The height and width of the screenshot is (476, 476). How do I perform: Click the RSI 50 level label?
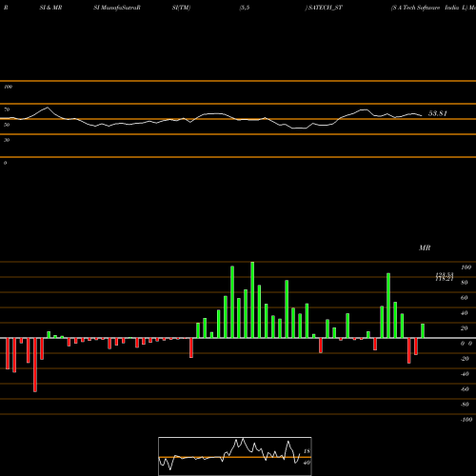pyautogui.click(x=7, y=125)
